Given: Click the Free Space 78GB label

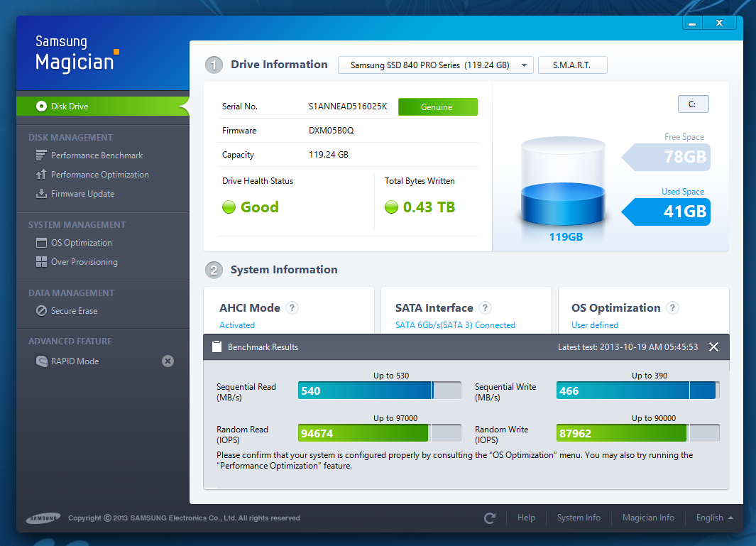Looking at the screenshot, I should click(666, 157).
